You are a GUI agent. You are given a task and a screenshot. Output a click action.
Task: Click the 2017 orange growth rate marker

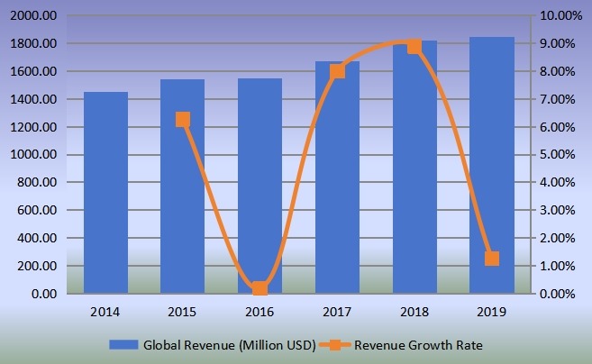tap(337, 71)
